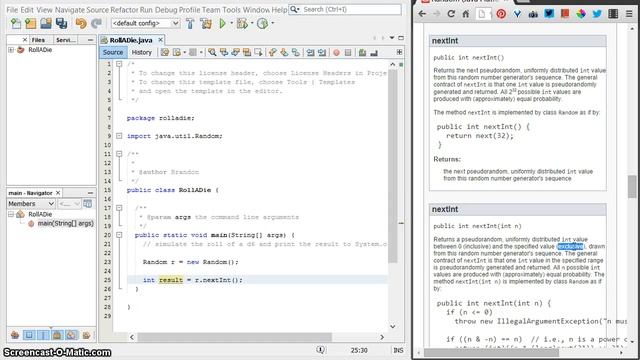Click the editor vertical scrollbar thumb
Image resolution: width=640 pixels, height=360 pixels.
tap(393, 165)
